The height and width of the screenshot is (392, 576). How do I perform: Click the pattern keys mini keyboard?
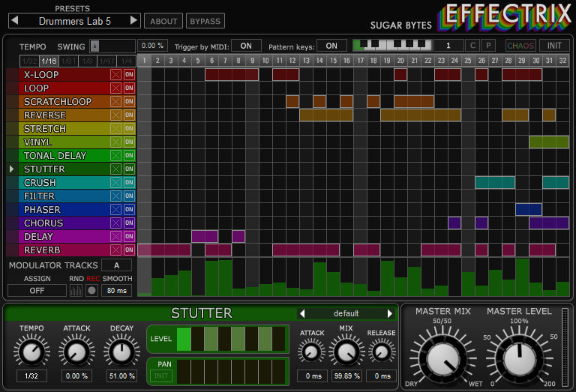click(391, 46)
